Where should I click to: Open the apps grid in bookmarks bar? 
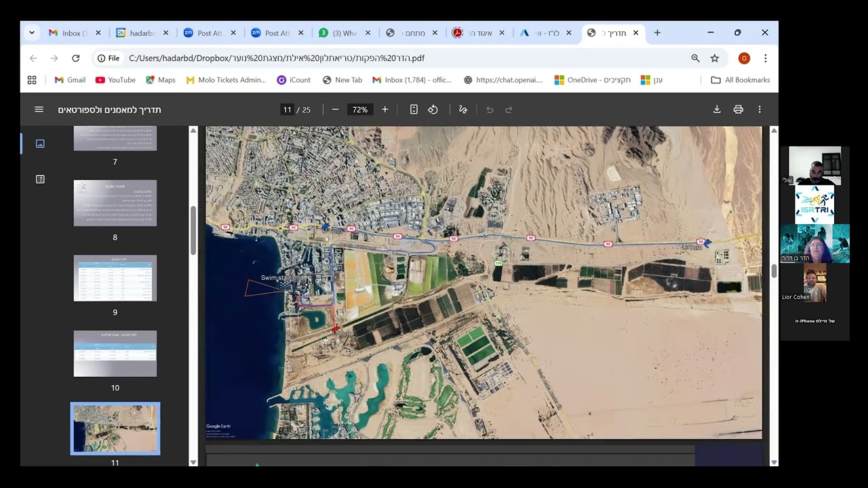coord(32,80)
